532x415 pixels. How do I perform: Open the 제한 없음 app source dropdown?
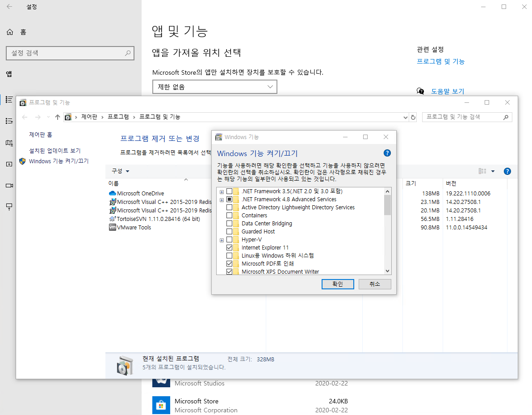tap(215, 87)
